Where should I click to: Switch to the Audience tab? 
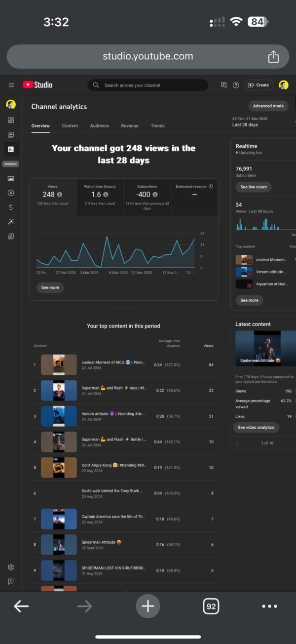[99, 126]
